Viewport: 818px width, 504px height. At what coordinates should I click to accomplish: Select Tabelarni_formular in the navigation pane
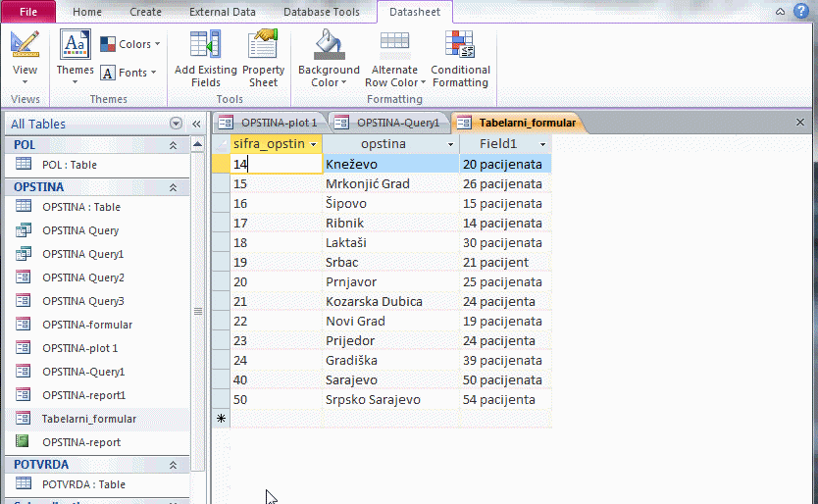point(97,419)
